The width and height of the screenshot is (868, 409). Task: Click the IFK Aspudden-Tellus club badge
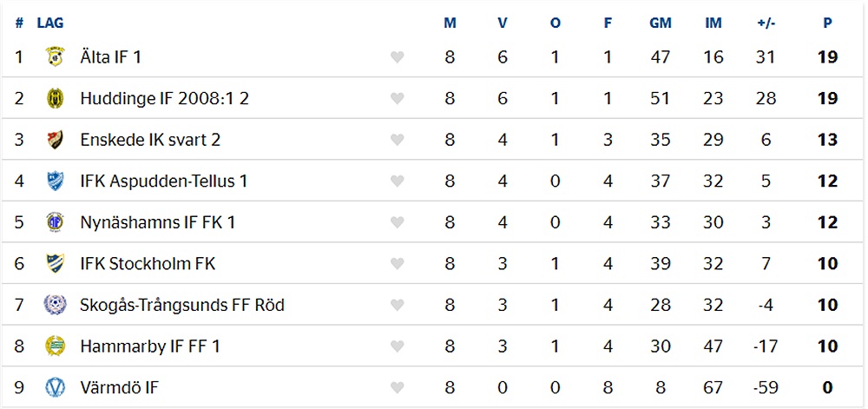coord(55,181)
